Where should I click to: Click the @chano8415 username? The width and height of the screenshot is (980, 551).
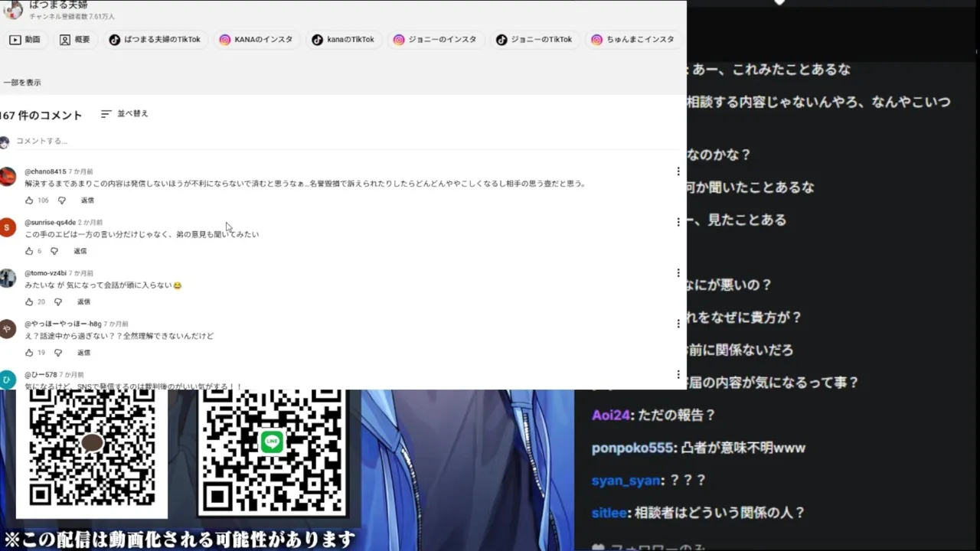(45, 171)
